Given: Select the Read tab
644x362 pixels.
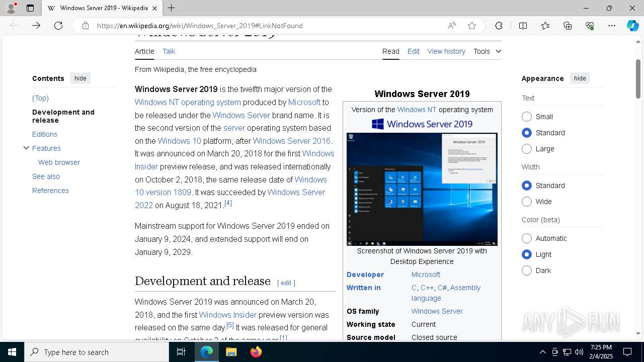Looking at the screenshot, I should 391,51.
